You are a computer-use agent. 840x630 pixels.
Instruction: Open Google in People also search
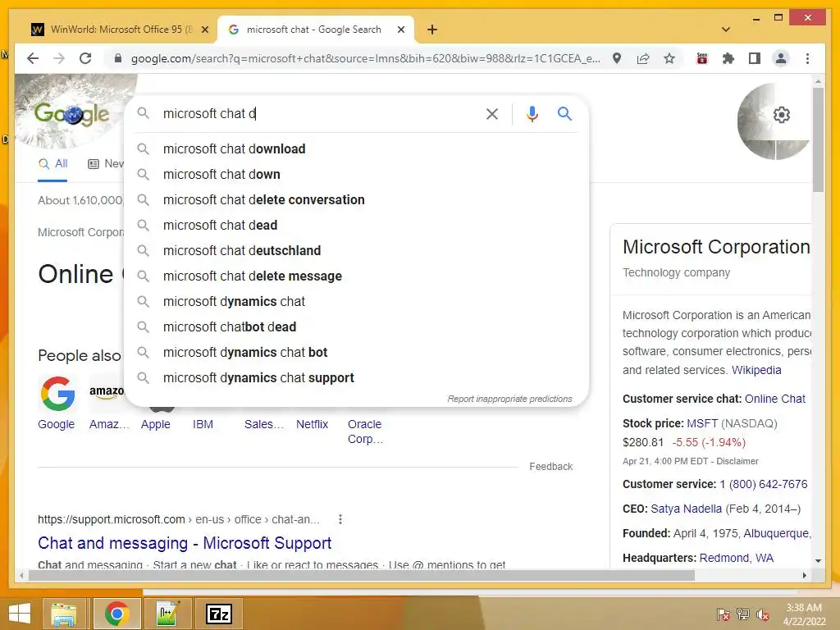(x=57, y=404)
